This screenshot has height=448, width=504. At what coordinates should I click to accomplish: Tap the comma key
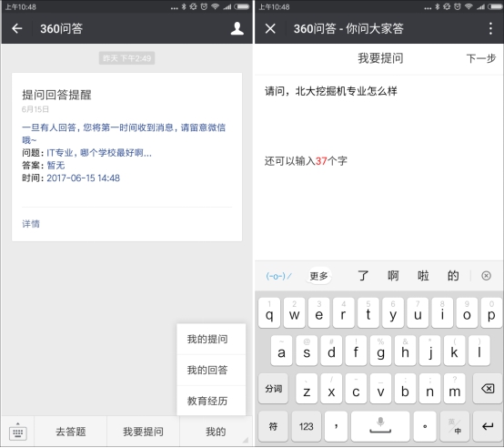pos(336,426)
